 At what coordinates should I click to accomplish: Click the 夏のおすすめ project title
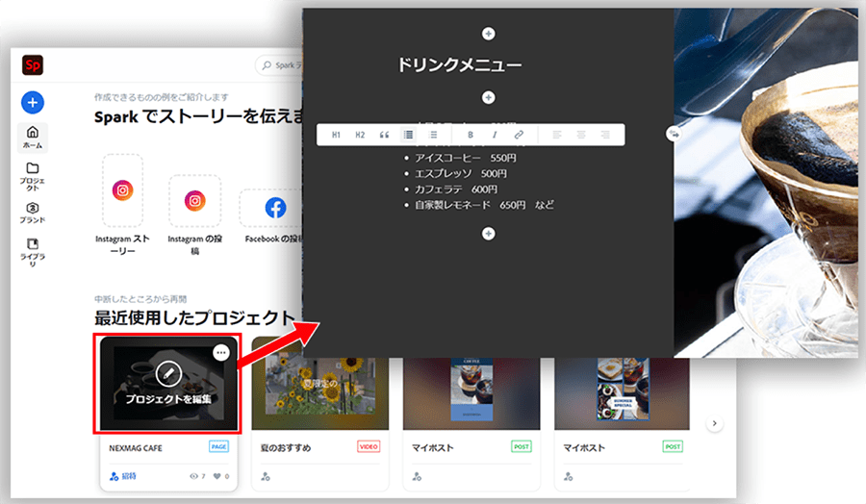click(286, 447)
